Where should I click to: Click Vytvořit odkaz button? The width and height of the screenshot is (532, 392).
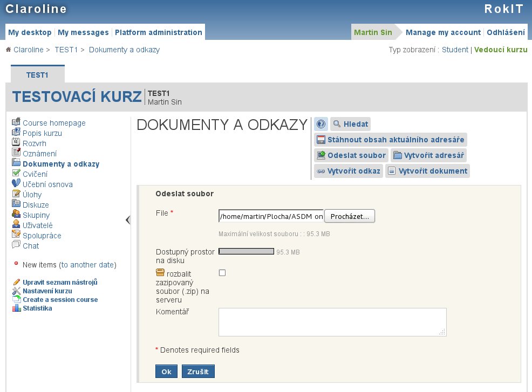point(349,171)
